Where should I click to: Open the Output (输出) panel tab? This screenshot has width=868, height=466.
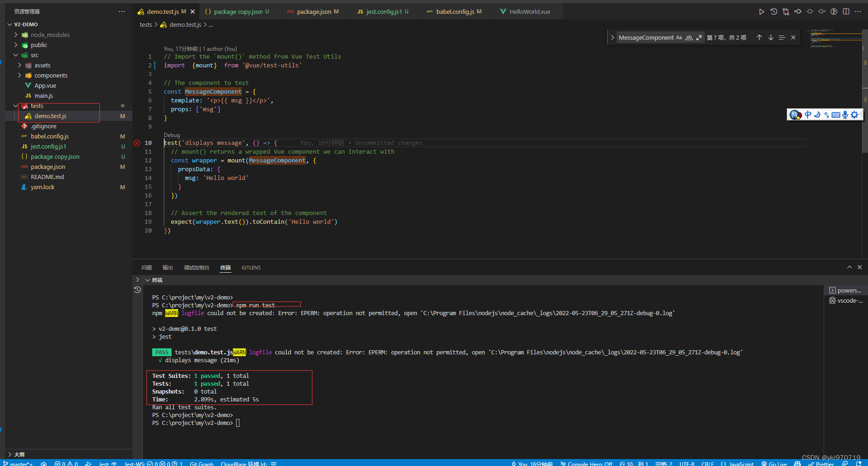tap(168, 268)
